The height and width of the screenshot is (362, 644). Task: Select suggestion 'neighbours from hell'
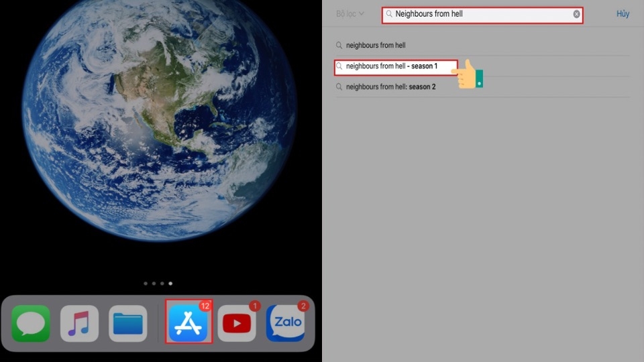482,45
